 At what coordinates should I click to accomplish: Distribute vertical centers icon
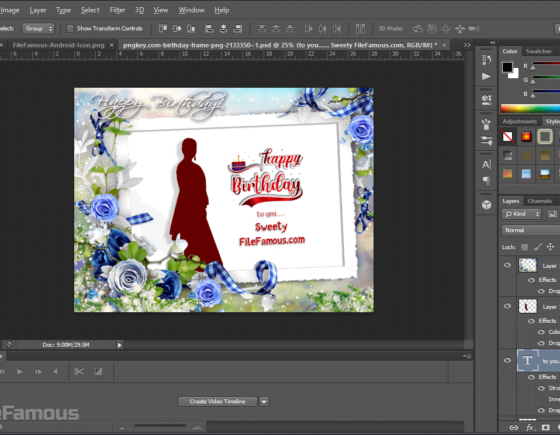coord(276,29)
